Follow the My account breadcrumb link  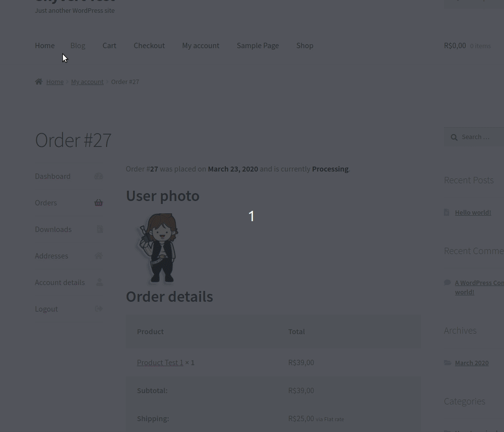point(87,82)
